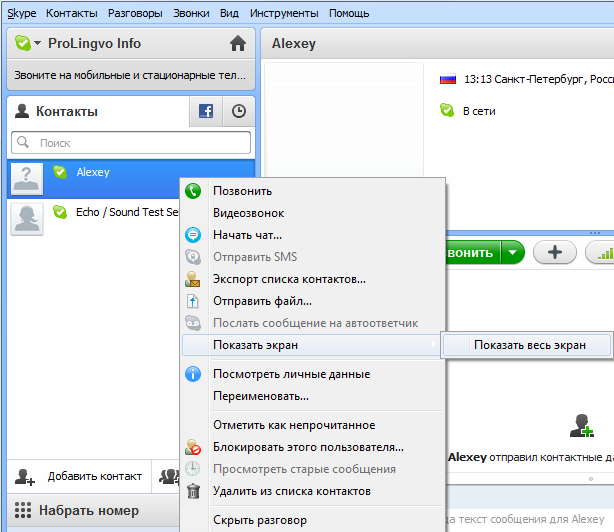Open the Разговоры menu
Viewport: 614px width, 532px height.
[x=135, y=13]
